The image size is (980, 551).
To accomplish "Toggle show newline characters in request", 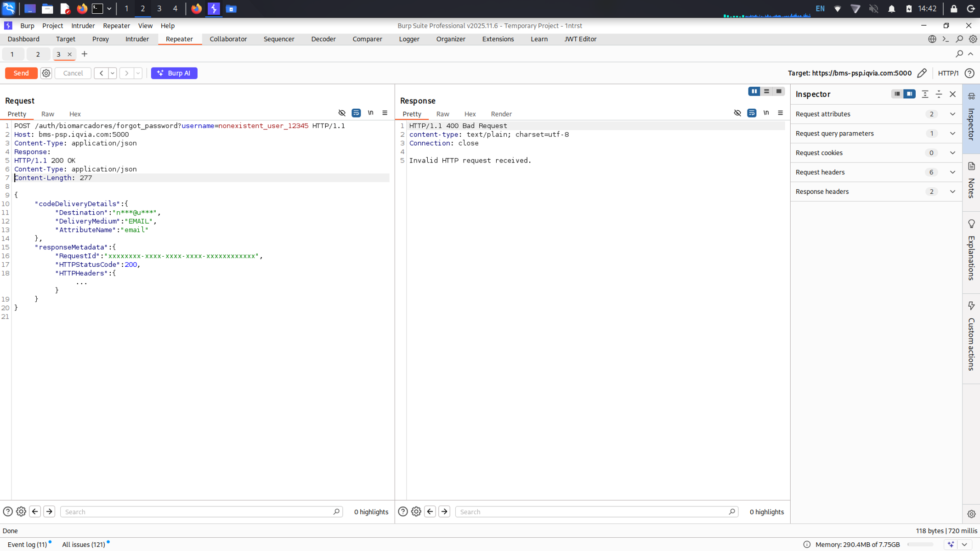I will click(370, 113).
